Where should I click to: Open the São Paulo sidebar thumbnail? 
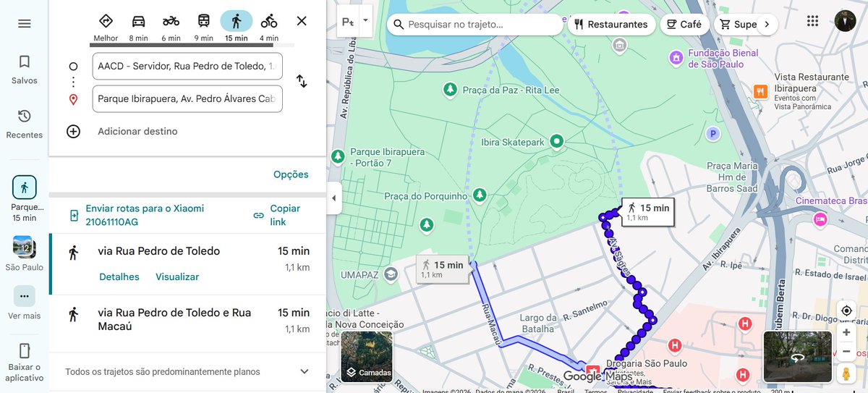pos(25,253)
